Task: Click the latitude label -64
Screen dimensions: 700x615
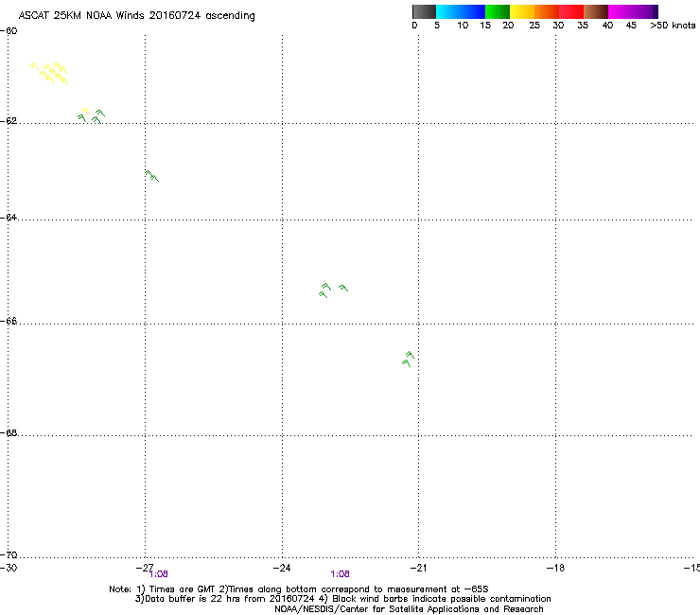Action: click(9, 218)
